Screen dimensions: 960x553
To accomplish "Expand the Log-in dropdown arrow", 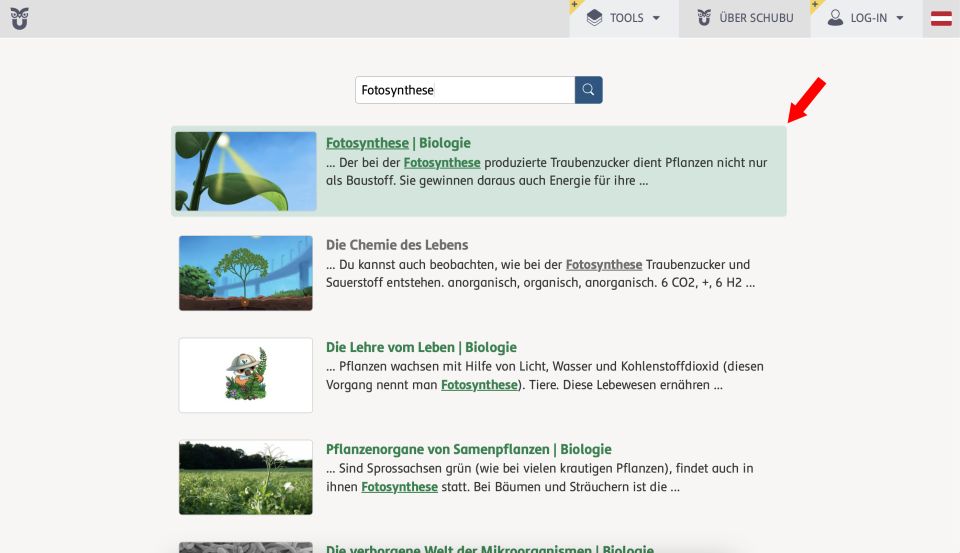I will 900,18.
